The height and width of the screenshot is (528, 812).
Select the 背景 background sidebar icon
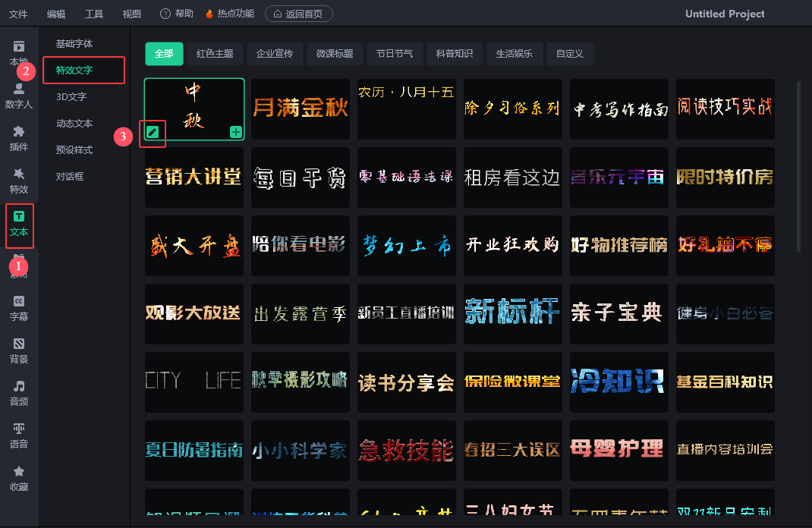[19, 350]
